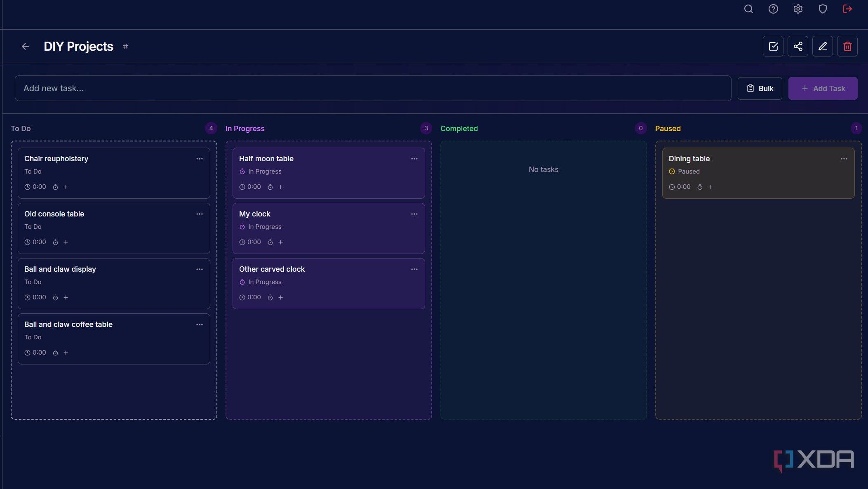Go back using the left arrow
Image resolution: width=868 pixels, height=489 pixels.
(x=25, y=47)
